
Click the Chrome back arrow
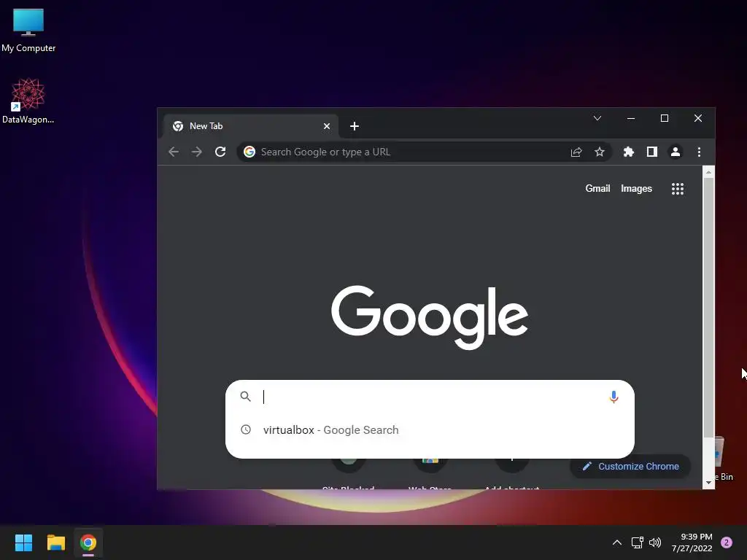174,152
